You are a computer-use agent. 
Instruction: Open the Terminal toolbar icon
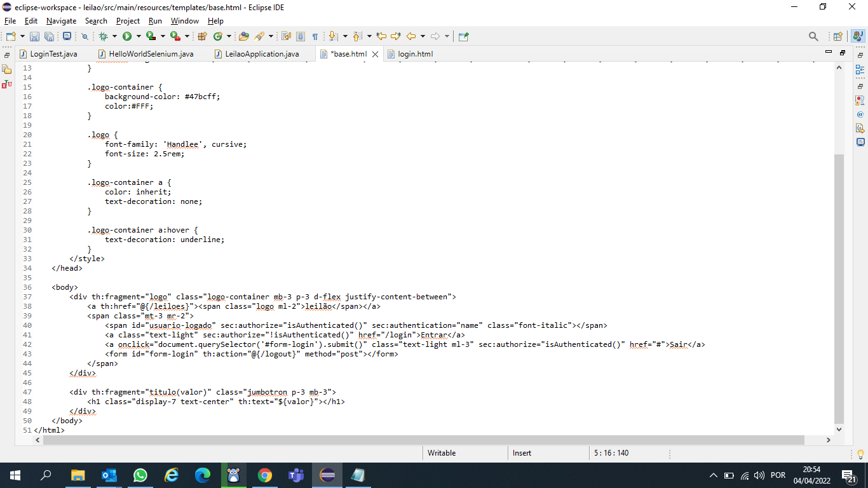pos(67,36)
